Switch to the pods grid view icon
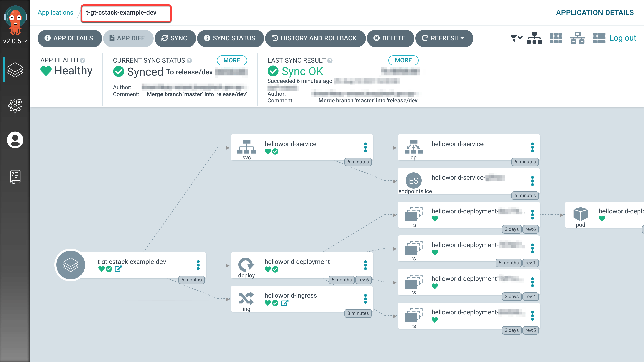 tap(556, 38)
